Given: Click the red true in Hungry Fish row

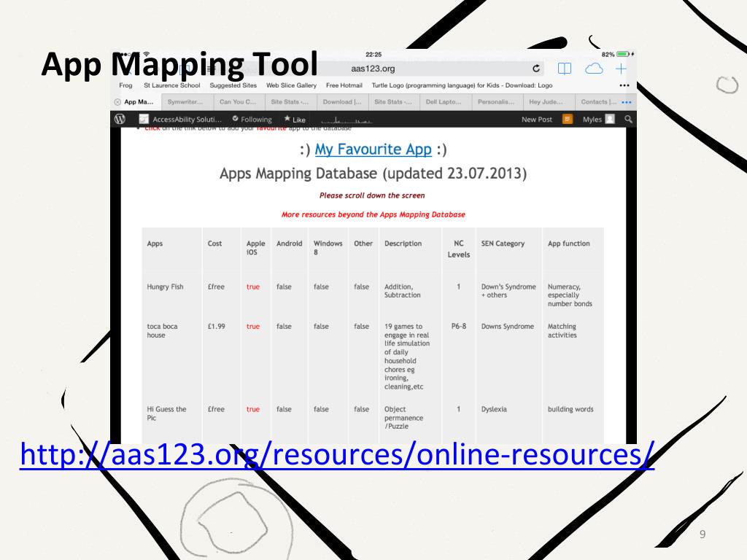Looking at the screenshot, I should (253, 287).
